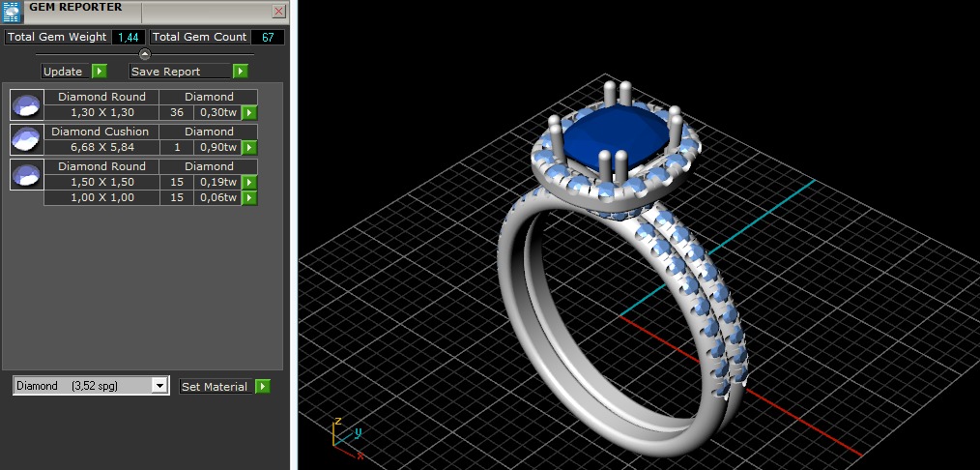The height and width of the screenshot is (470, 980).
Task: Select the 1,50 X 1,50 size cell
Action: [x=101, y=182]
